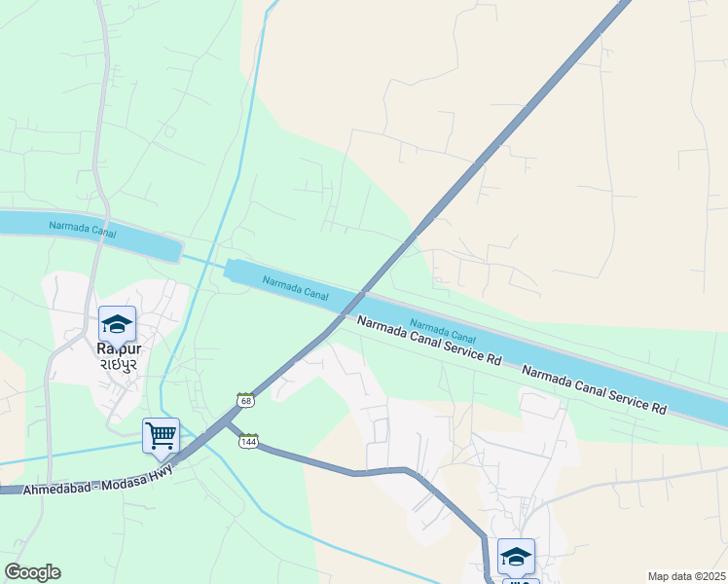Select the shopping cart store marker
This screenshot has height=584, width=728.
pyautogui.click(x=162, y=438)
